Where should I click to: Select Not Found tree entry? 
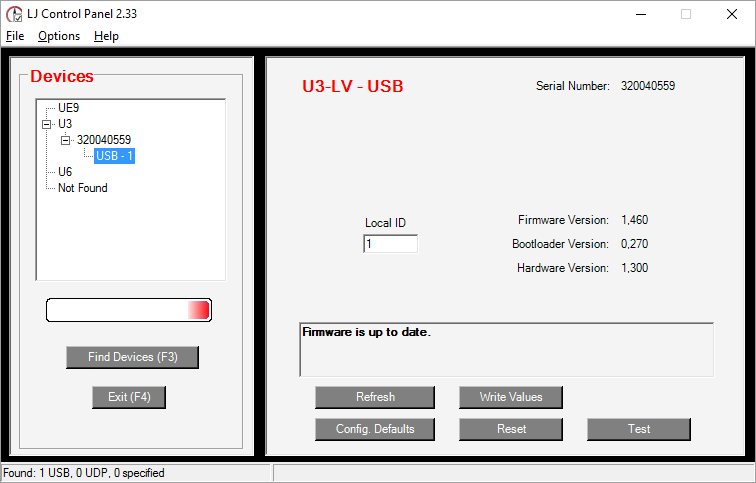(x=82, y=188)
